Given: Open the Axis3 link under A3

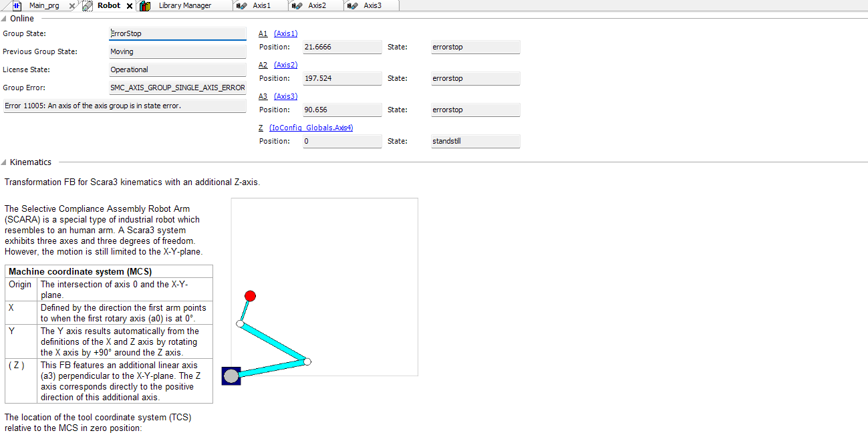Looking at the screenshot, I should [x=285, y=96].
